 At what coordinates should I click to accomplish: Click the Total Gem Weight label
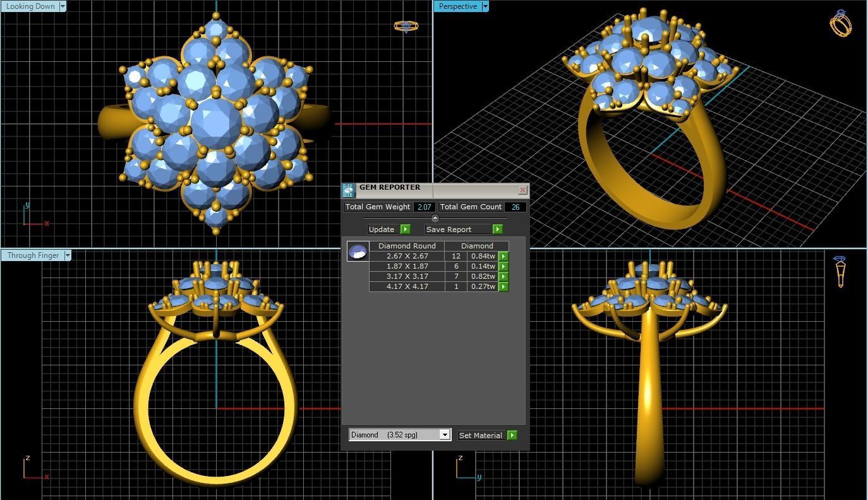pos(378,207)
